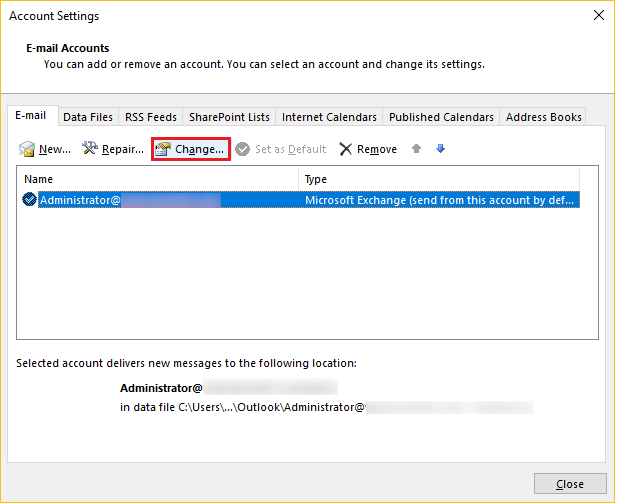Image resolution: width=617 pixels, height=504 pixels.
Task: Click the Remove X icon
Action: [x=345, y=149]
